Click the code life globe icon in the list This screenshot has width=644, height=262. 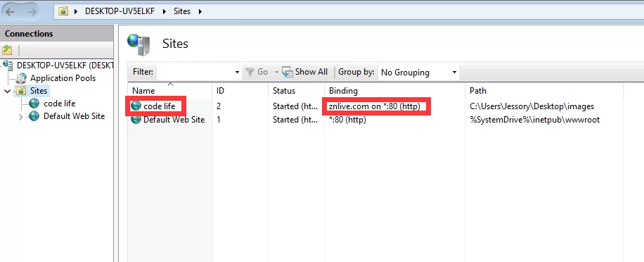[x=136, y=106]
